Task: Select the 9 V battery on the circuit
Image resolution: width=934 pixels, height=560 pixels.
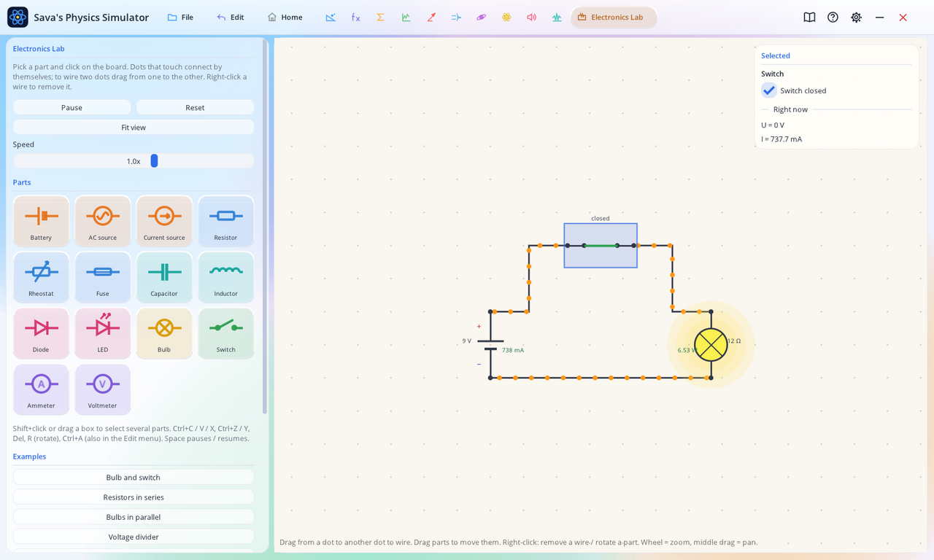Action: (x=490, y=345)
